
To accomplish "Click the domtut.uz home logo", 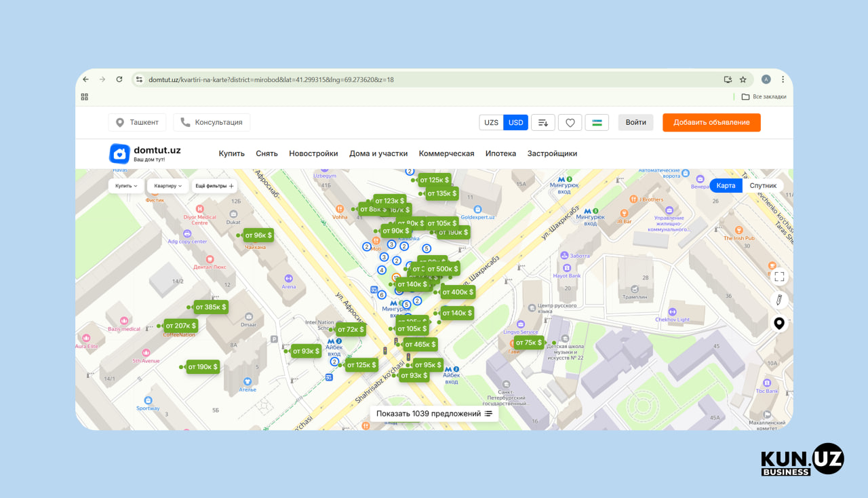I will pos(145,153).
